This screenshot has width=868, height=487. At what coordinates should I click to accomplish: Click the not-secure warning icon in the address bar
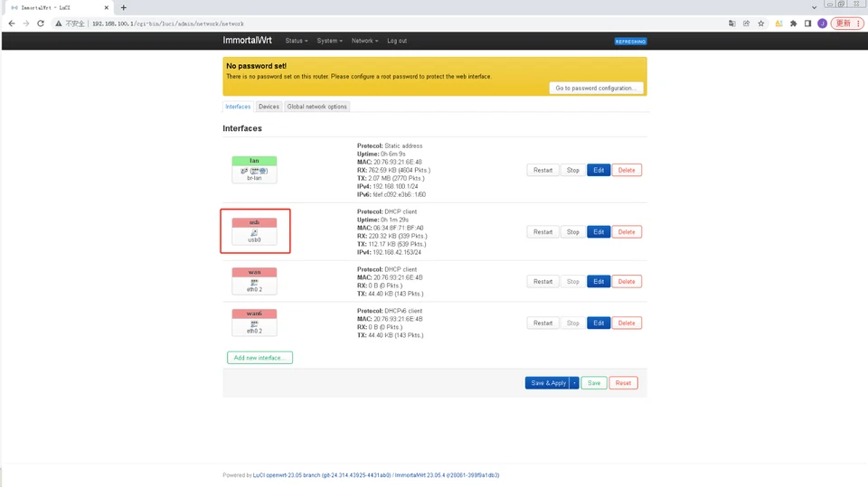coord(58,23)
